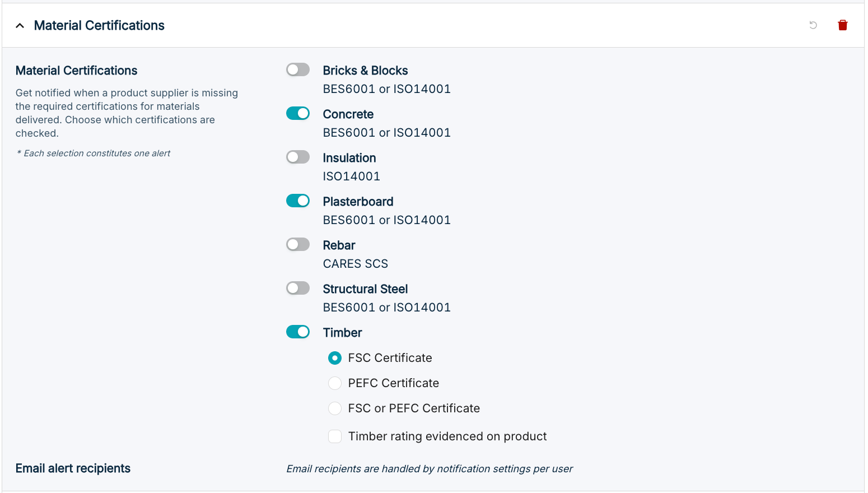Click the Structural Steel label
Viewport: 868px width, 493px height.
coord(366,289)
